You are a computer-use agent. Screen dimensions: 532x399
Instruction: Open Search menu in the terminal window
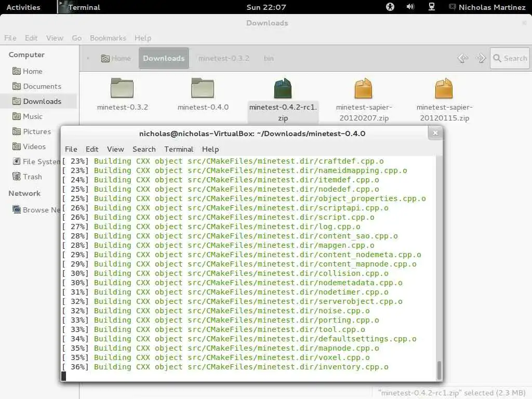144,149
